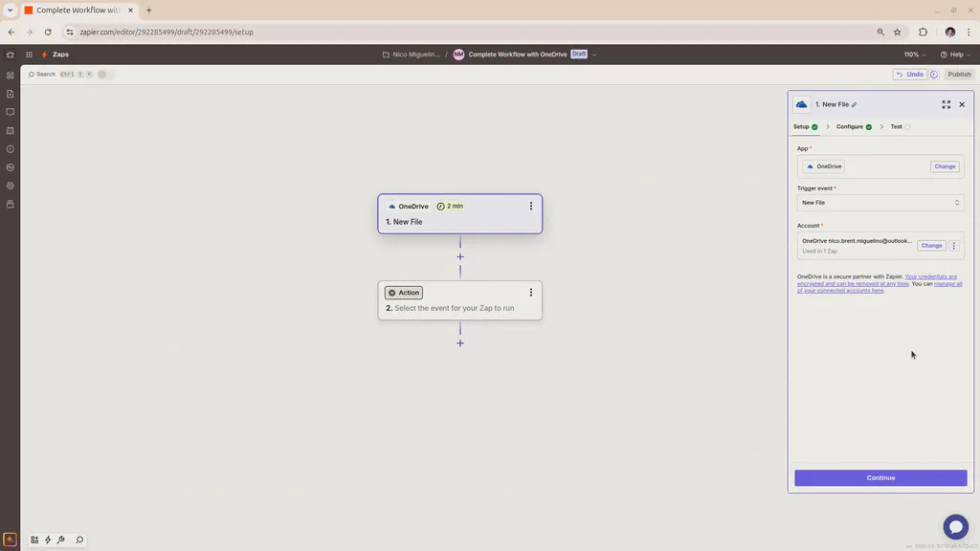The height and width of the screenshot is (551, 980).
Task: Open the History clock icon in the sidebar
Action: 11,148
